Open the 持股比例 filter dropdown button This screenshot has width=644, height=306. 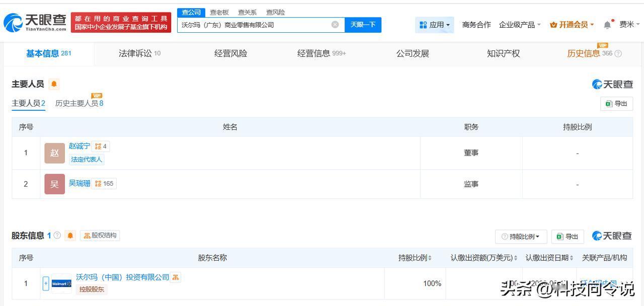coord(521,237)
